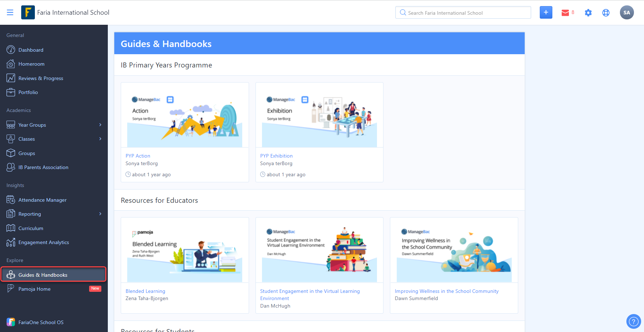644x332 pixels.
Task: Click the Curriculum book icon
Action: (x=11, y=228)
